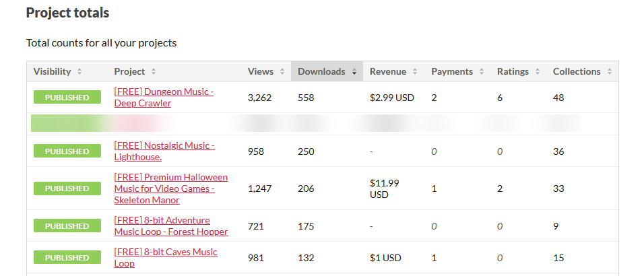
Task: Click PUBLISHED badge for 8-bit Caves
Action: (x=67, y=258)
